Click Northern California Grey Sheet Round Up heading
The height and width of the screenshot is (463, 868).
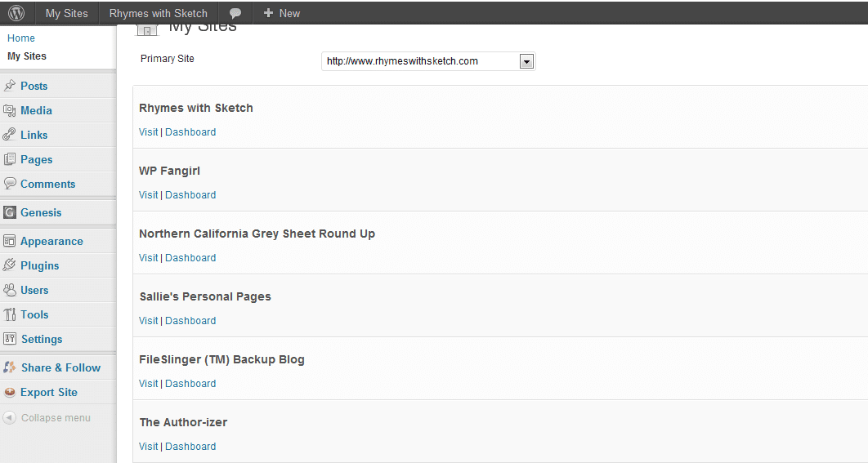257,234
